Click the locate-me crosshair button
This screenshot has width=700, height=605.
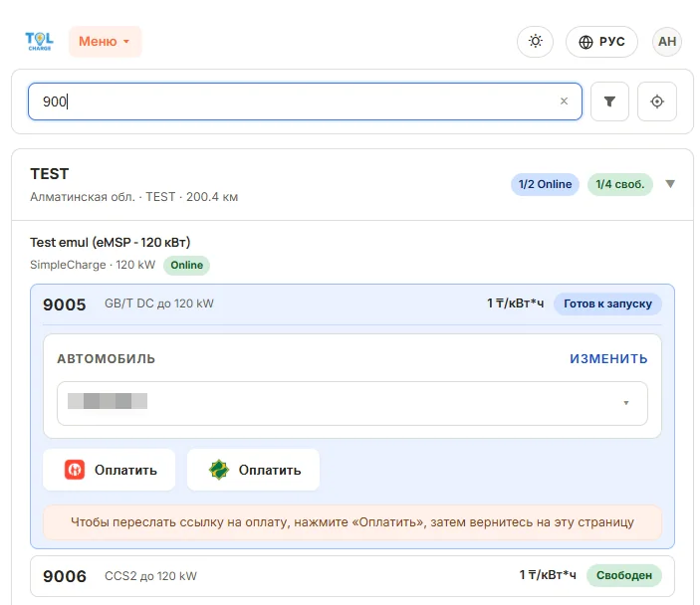click(657, 101)
